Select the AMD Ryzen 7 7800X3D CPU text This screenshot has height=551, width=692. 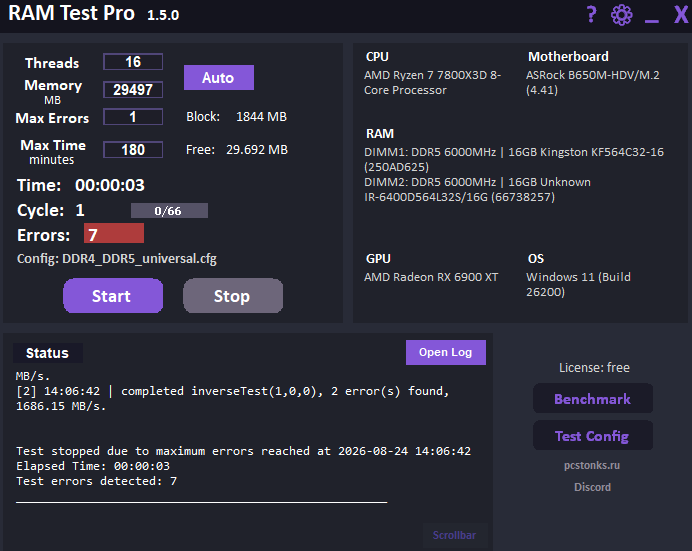coord(432,82)
